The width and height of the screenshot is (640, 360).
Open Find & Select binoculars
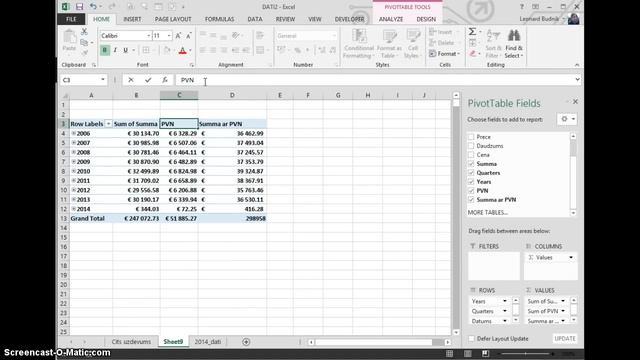tap(513, 44)
